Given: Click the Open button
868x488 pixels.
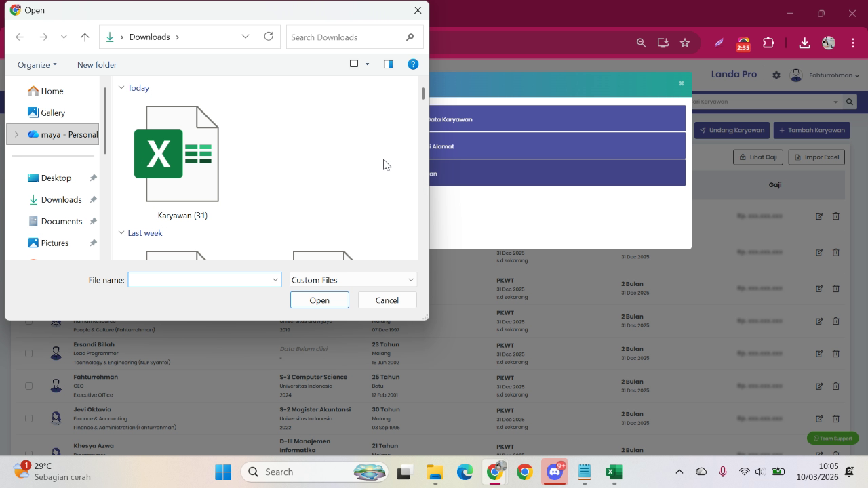Looking at the screenshot, I should click(x=319, y=300).
